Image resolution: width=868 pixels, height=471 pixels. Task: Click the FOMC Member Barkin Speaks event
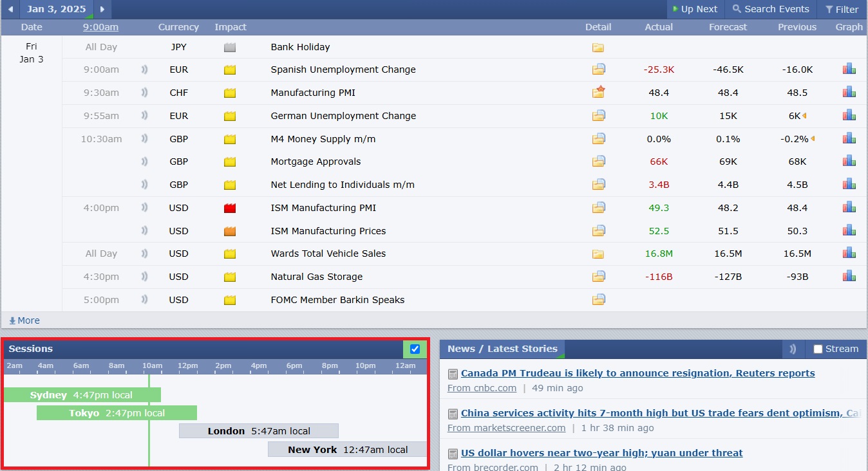(x=337, y=300)
